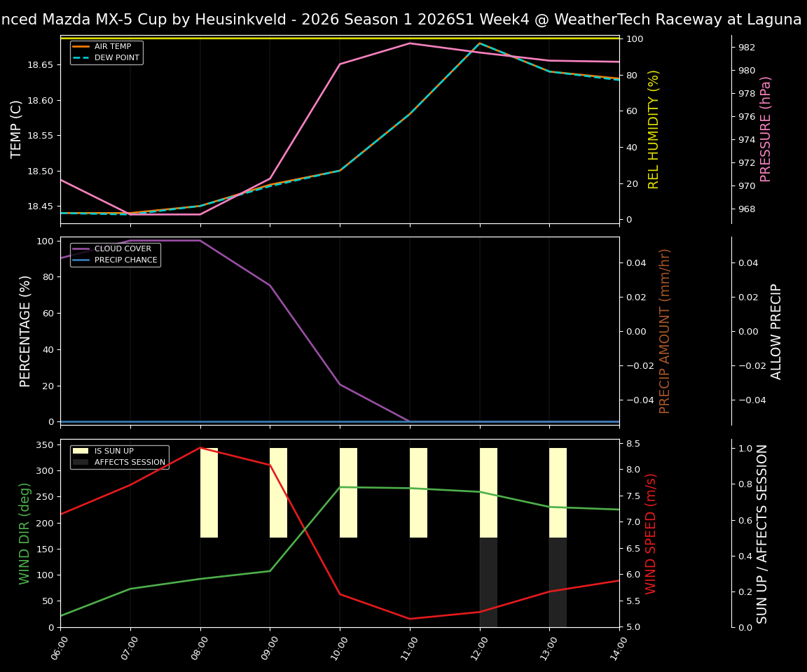The image size is (807, 672).
Task: Click the 06:00 time tick label
Action: [60, 647]
